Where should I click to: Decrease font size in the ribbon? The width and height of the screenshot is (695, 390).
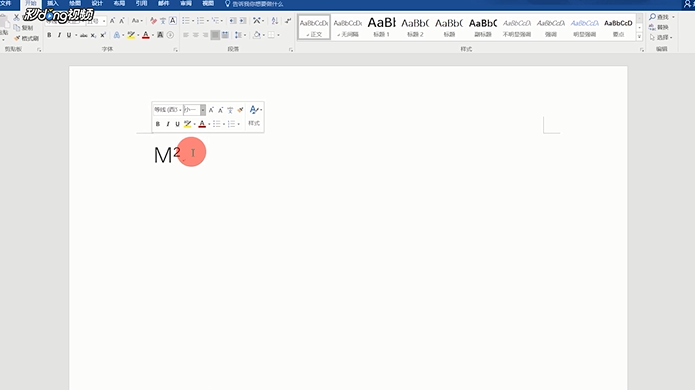[x=122, y=21]
